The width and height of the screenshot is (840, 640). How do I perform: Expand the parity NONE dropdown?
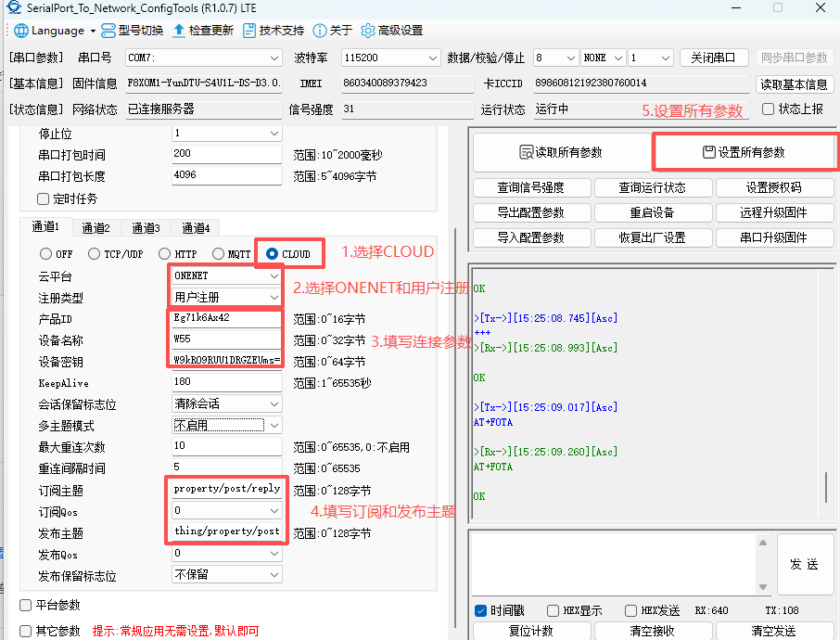(618, 58)
